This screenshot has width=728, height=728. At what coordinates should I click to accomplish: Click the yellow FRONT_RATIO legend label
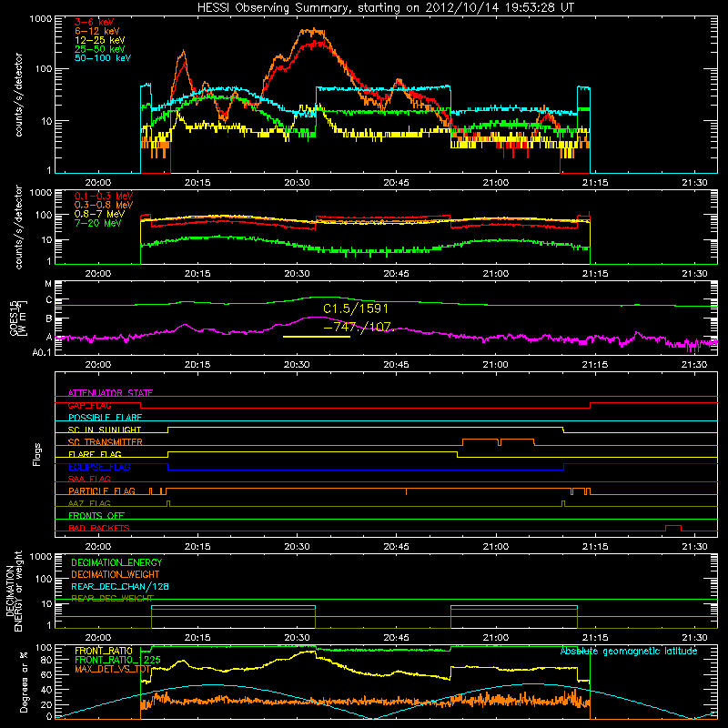[104, 651]
